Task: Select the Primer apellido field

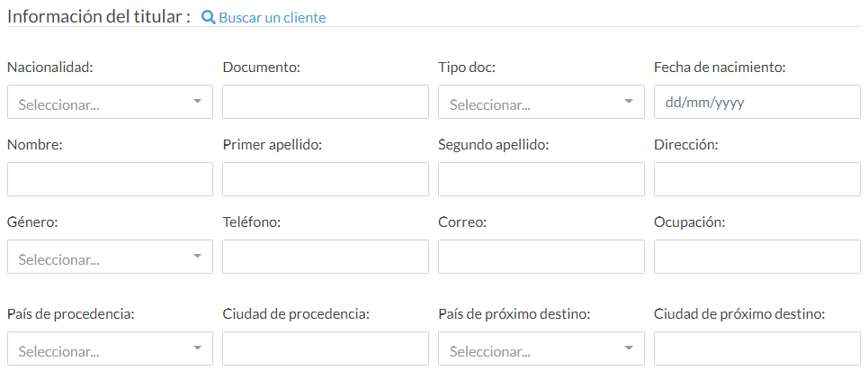Action: 326,179
